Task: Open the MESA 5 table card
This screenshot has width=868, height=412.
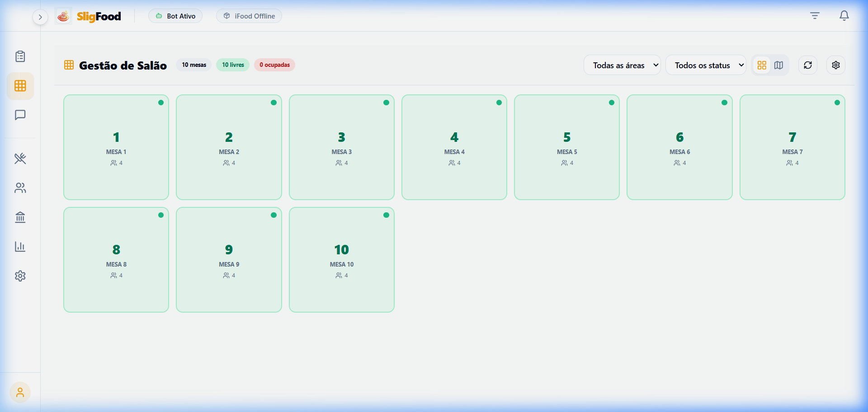Action: [x=566, y=147]
